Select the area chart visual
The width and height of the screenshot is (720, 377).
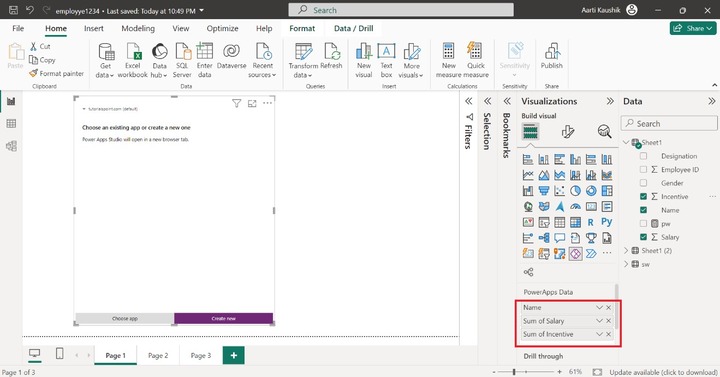tap(544, 175)
